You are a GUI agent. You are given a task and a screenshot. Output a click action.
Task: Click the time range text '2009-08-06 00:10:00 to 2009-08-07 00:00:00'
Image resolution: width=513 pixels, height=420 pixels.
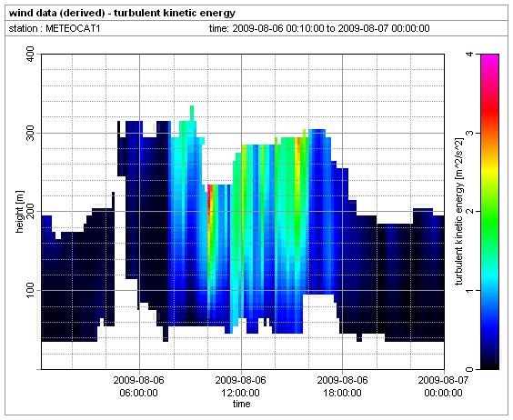[331, 28]
